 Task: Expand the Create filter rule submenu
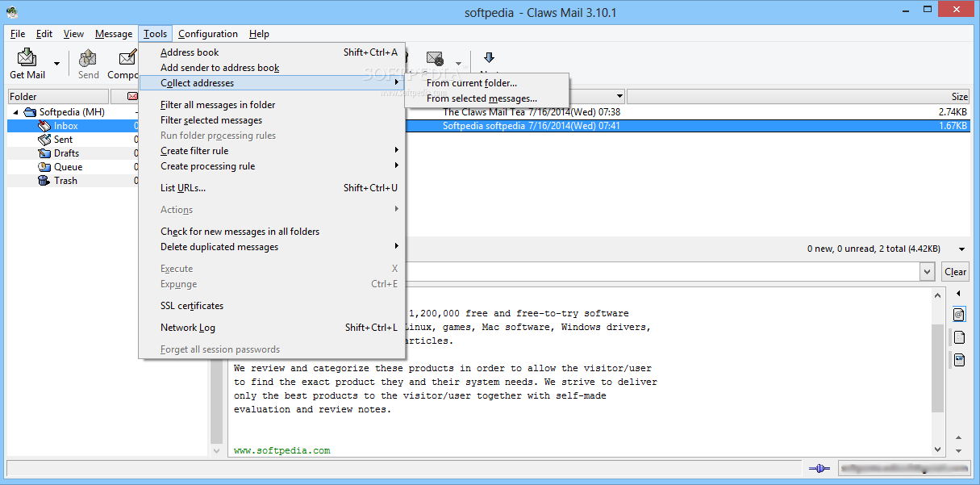(x=272, y=151)
